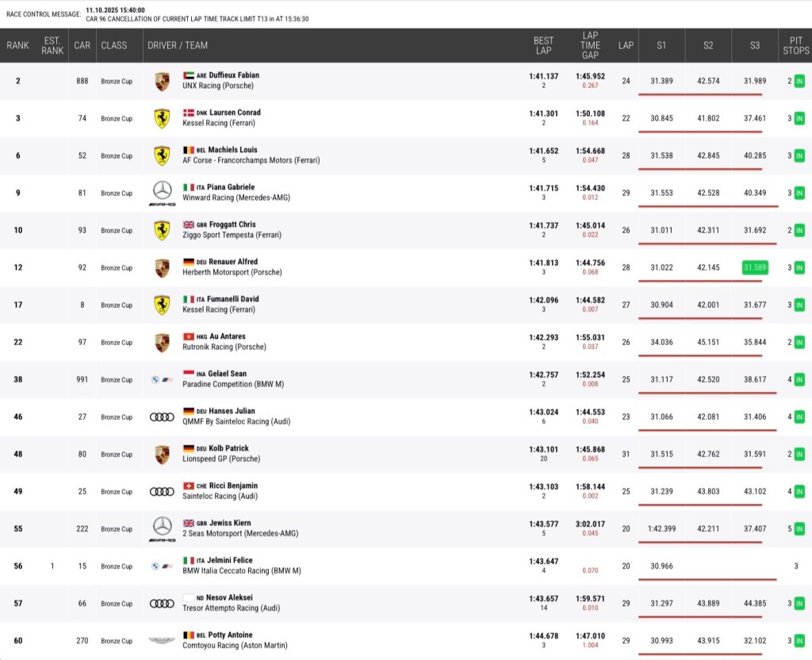This screenshot has width=812, height=660.
Task: Click green IN pit indicator for car 74
Action: 799,119
